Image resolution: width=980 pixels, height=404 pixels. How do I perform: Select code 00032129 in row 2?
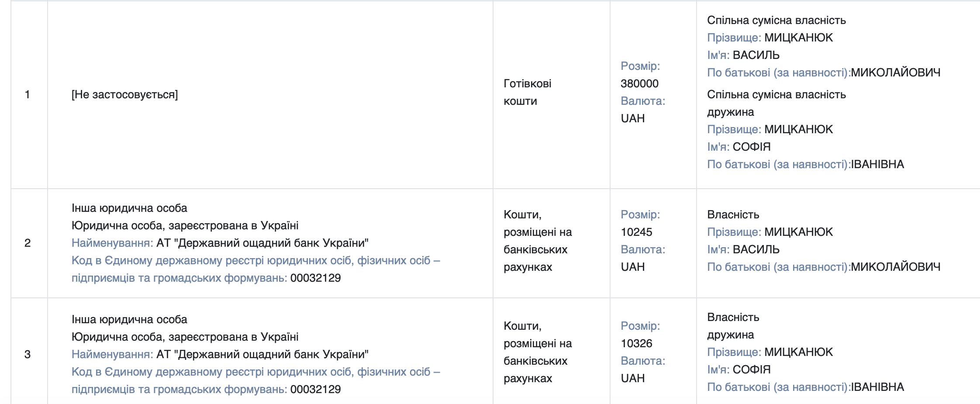pyautogui.click(x=315, y=278)
